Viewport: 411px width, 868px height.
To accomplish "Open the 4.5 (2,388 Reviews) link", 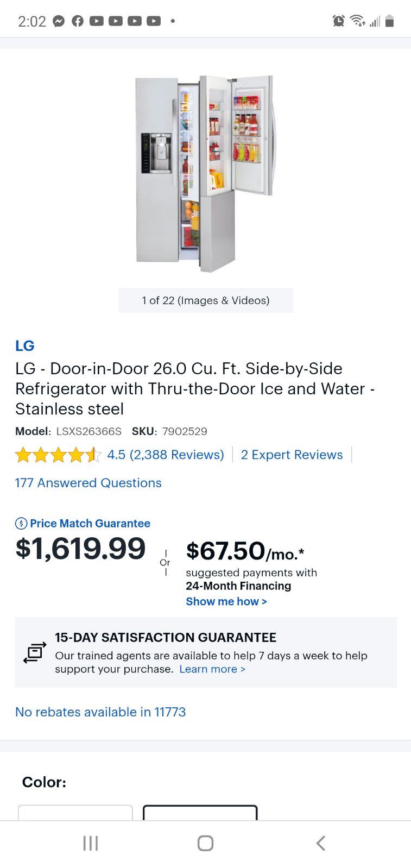I will (166, 455).
